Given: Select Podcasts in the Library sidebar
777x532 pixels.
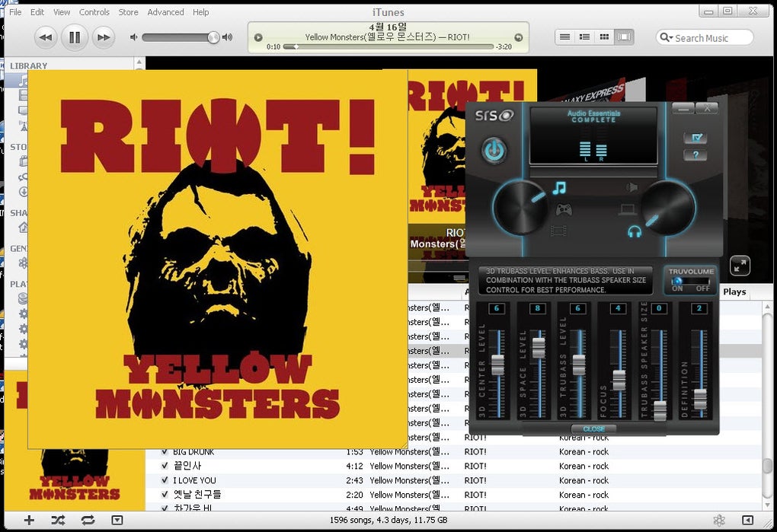Looking at the screenshot, I should coord(24,126).
